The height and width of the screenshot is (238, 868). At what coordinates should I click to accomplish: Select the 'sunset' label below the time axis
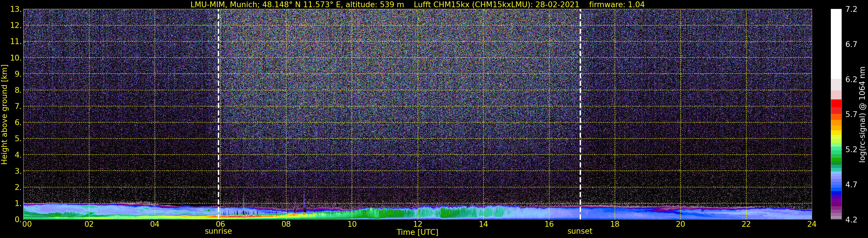coord(580,231)
